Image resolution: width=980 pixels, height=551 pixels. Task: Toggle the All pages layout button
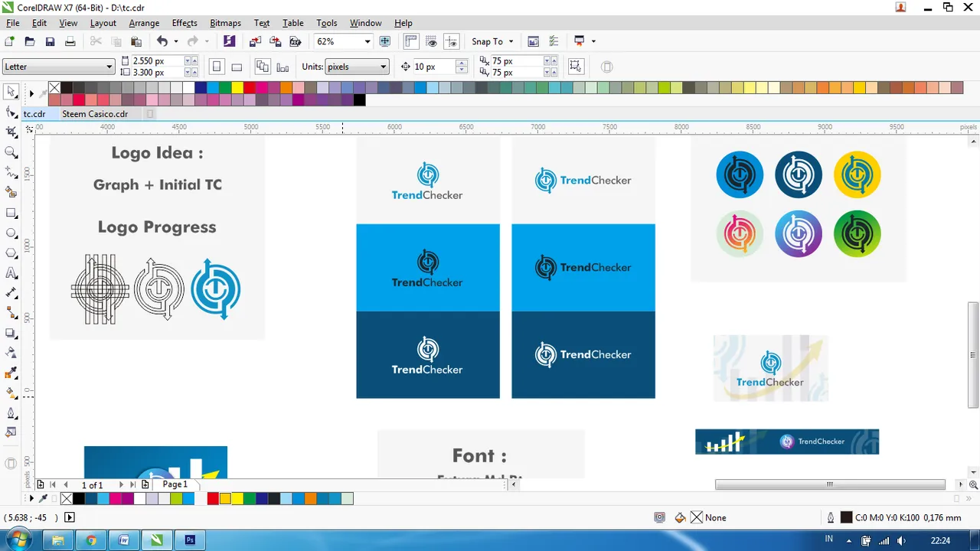(x=263, y=67)
